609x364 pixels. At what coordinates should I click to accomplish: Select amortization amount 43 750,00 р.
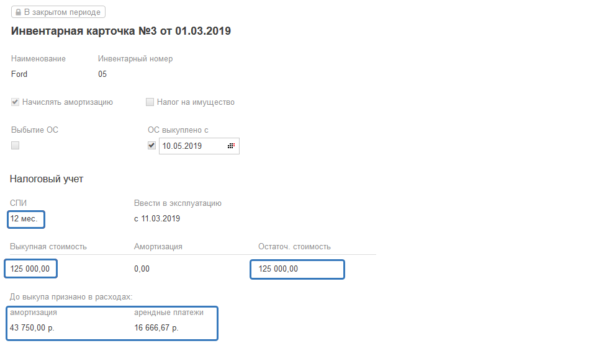point(32,327)
